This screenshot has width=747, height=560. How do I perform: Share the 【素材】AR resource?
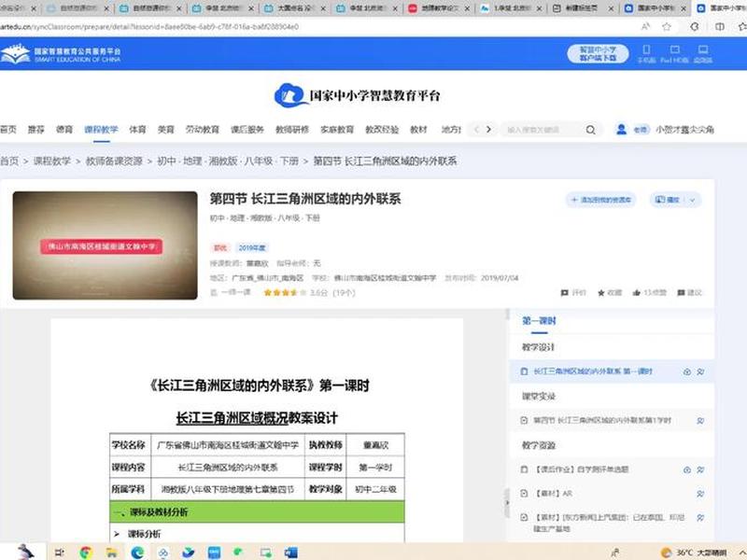click(x=700, y=494)
